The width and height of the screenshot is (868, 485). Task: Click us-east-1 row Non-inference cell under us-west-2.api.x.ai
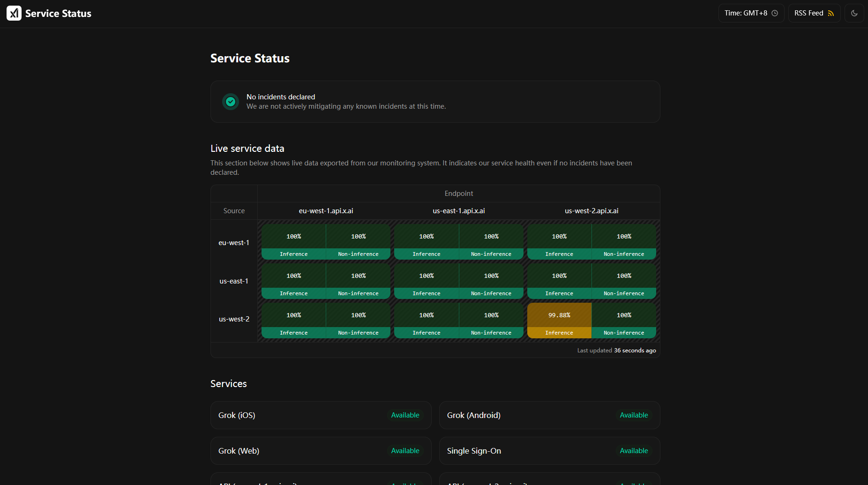(x=624, y=281)
